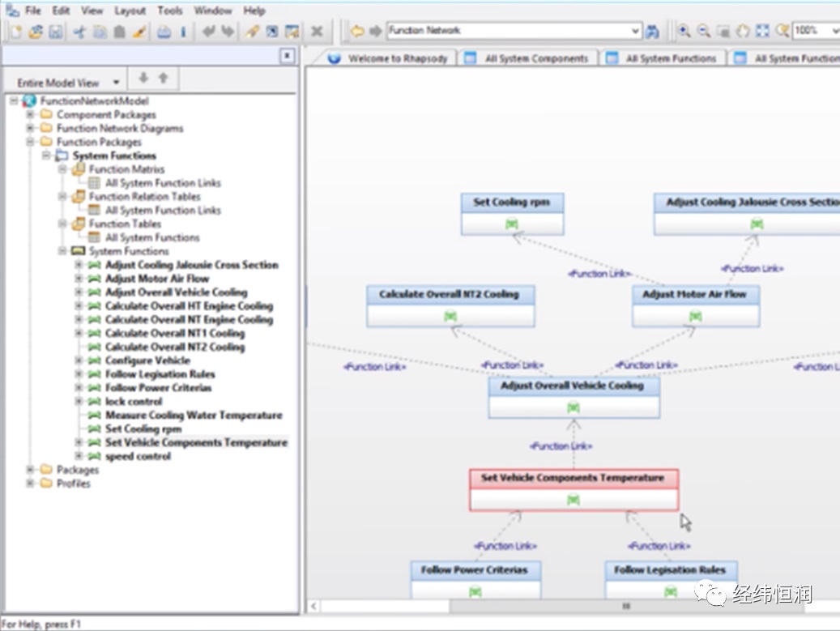Click the binoculars Search icon
840x631 pixels.
652,31
